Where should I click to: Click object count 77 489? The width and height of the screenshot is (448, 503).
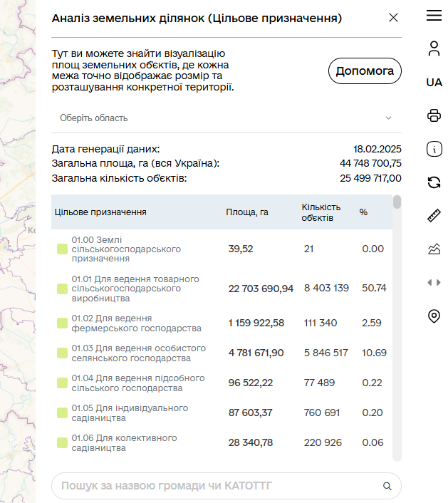[319, 383]
